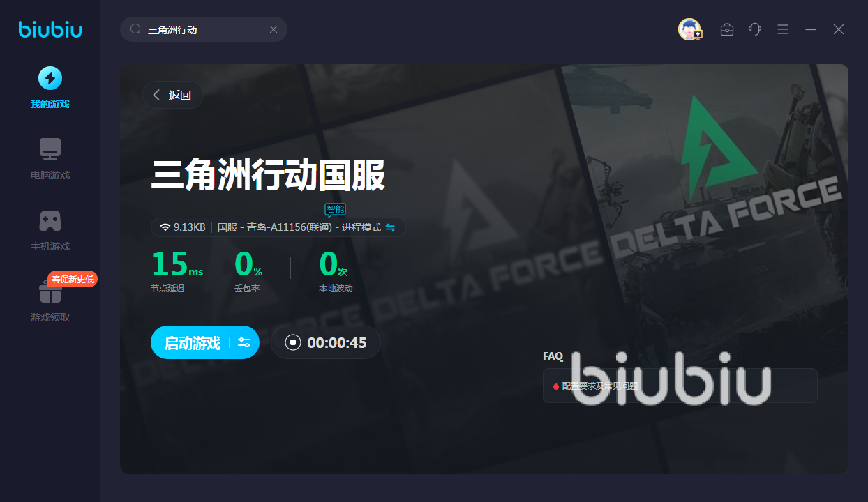Clear the search box text
This screenshot has width=868, height=502.
pos(274,29)
